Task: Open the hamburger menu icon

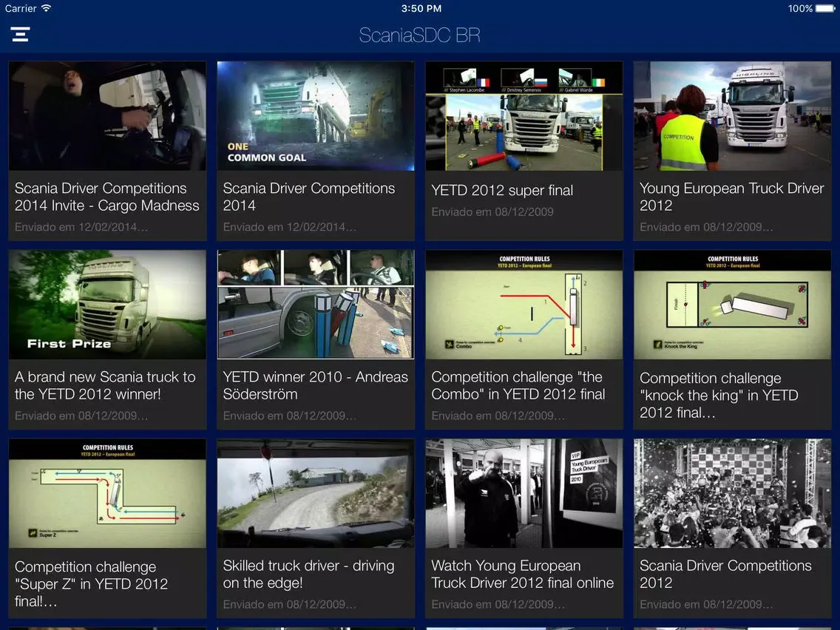Action: tap(20, 34)
